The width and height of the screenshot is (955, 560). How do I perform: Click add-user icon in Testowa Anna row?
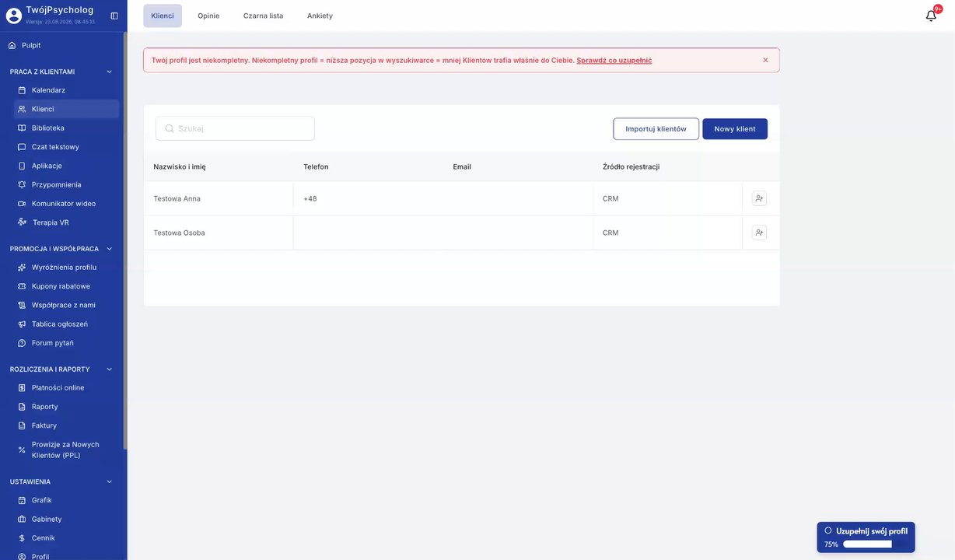pos(759,198)
